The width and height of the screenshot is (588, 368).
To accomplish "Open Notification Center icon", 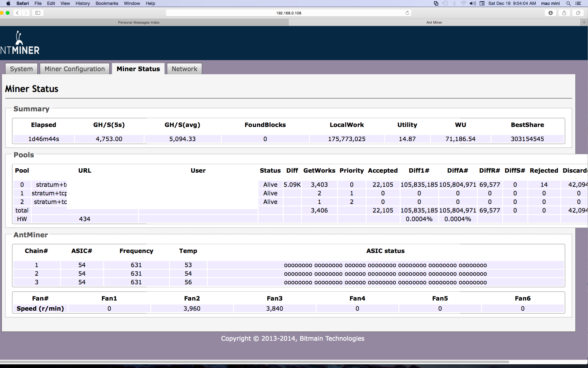I will (x=578, y=3).
